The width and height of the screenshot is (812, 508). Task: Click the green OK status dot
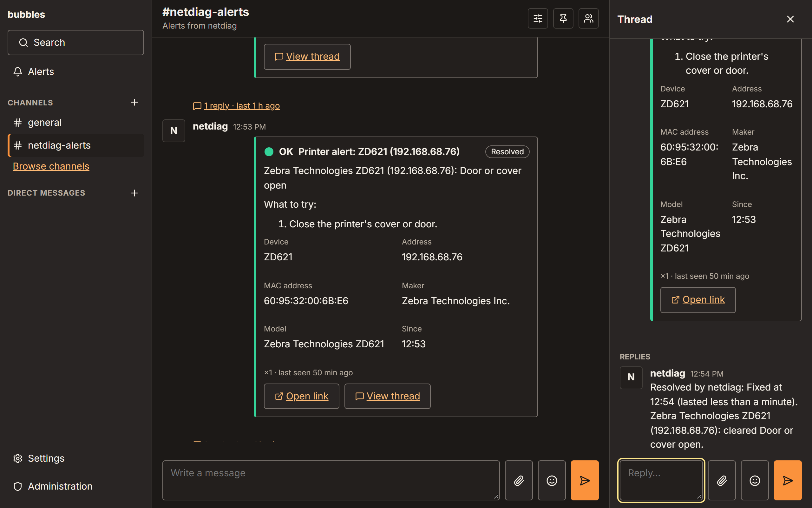coord(269,151)
